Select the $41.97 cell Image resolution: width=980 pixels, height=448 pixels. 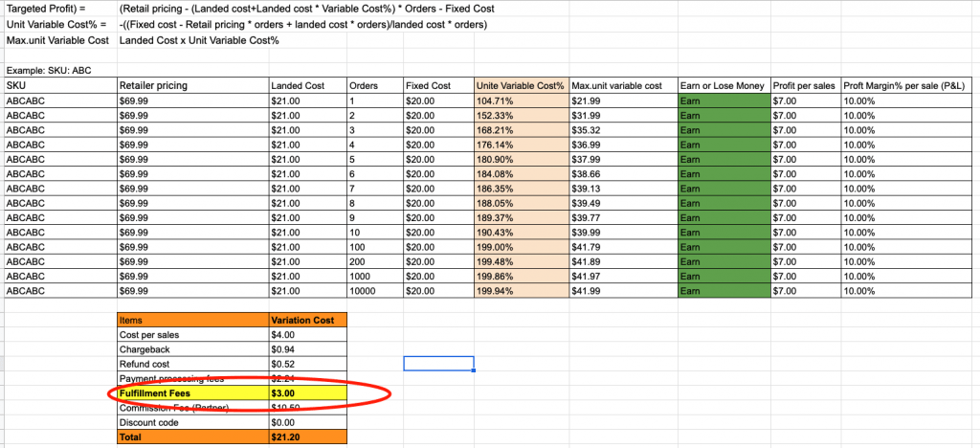623,277
